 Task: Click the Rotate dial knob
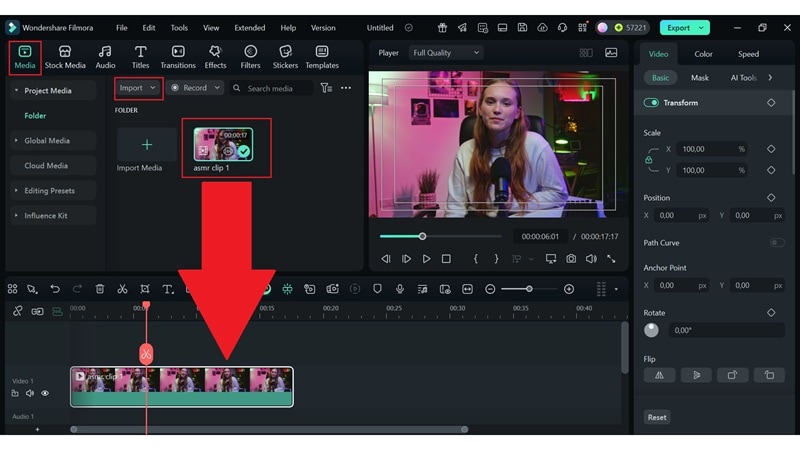pyautogui.click(x=651, y=330)
